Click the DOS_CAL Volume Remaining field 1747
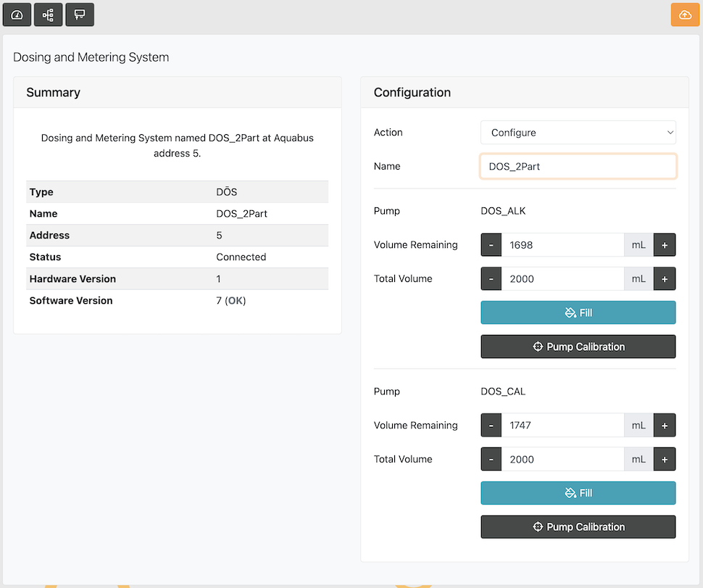The height and width of the screenshot is (588, 703). tap(562, 426)
